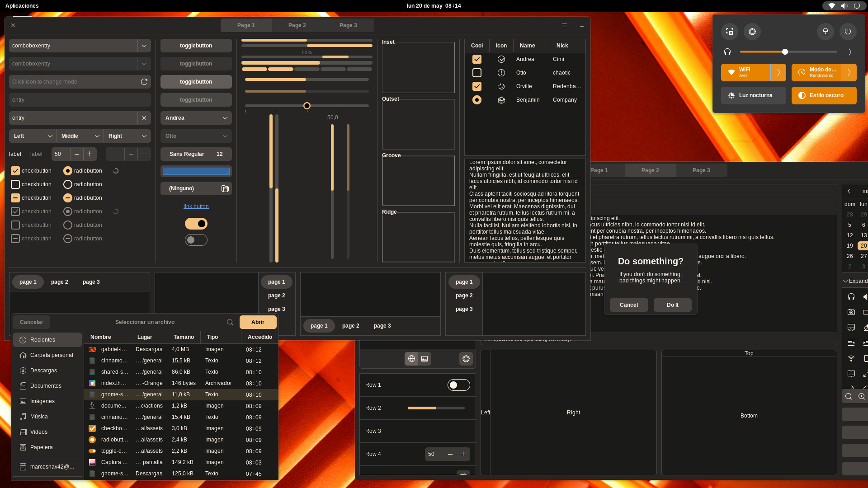Click the headphones icon beside the volume slider
This screenshot has width=868, height=488.
pos(727,52)
